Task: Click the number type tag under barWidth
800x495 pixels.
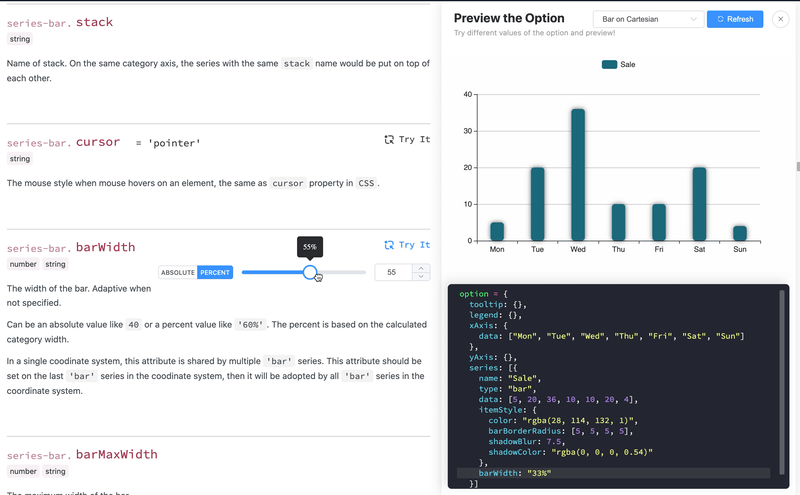Action: tap(23, 264)
